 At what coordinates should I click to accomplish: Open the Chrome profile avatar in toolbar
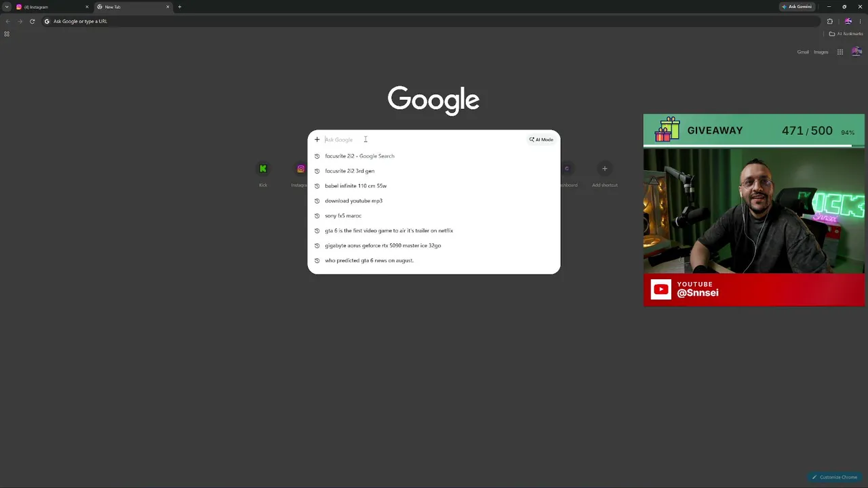coord(848,21)
